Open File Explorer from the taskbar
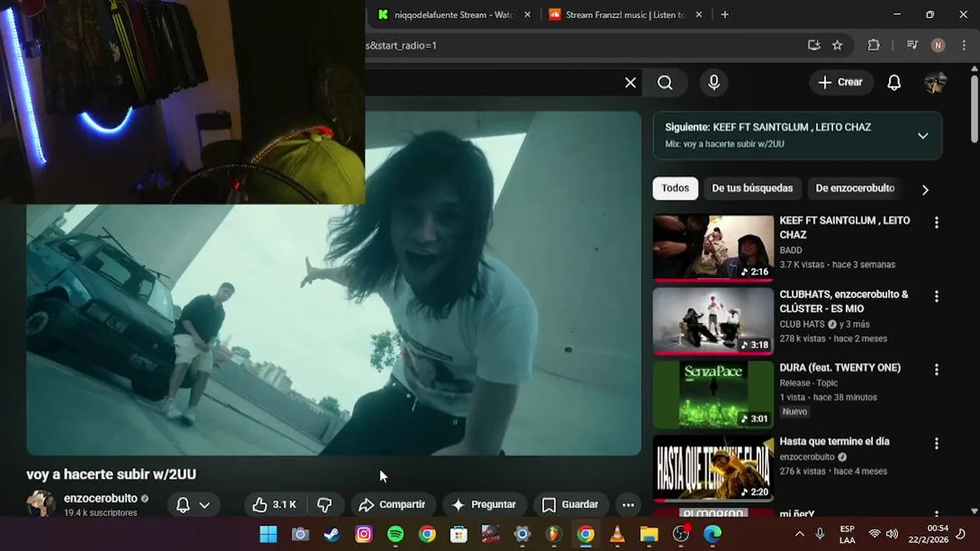 (x=648, y=534)
